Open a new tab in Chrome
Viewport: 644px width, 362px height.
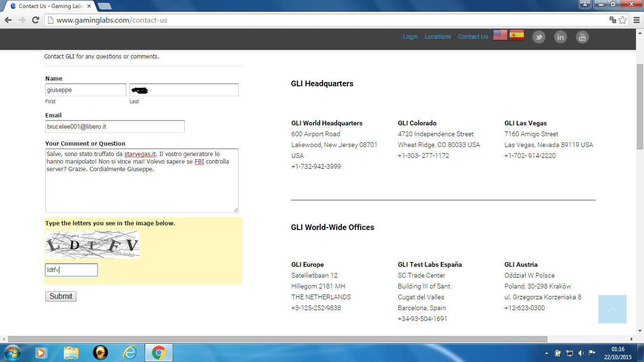tap(105, 6)
